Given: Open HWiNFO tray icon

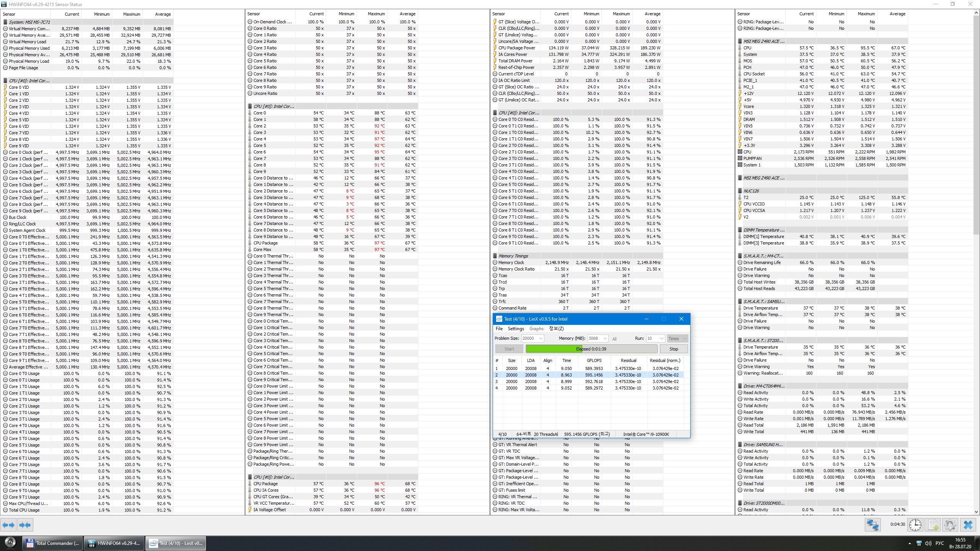Looking at the screenshot, I should pos(919,543).
